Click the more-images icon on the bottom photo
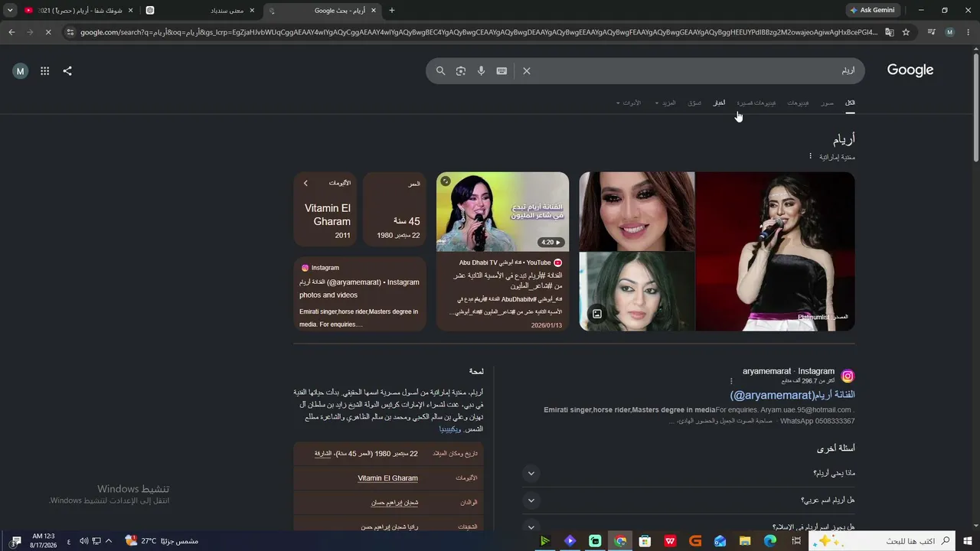980x551 pixels. click(x=597, y=313)
